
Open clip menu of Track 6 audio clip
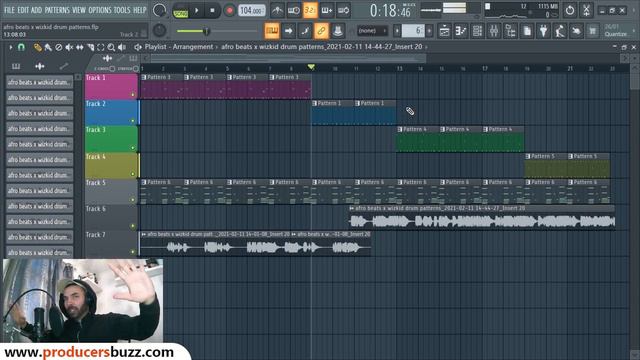tap(352, 209)
